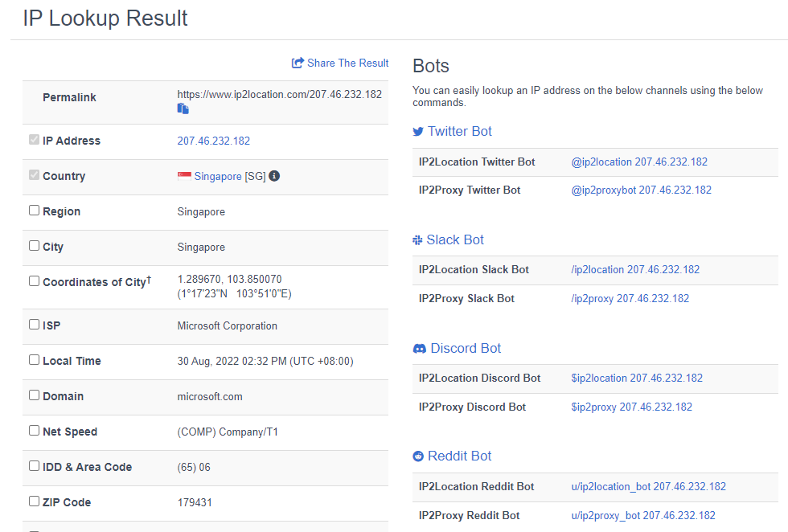Viewport: 788px width, 532px height.
Task: Check the ZIP Code checkbox
Action: tap(34, 501)
